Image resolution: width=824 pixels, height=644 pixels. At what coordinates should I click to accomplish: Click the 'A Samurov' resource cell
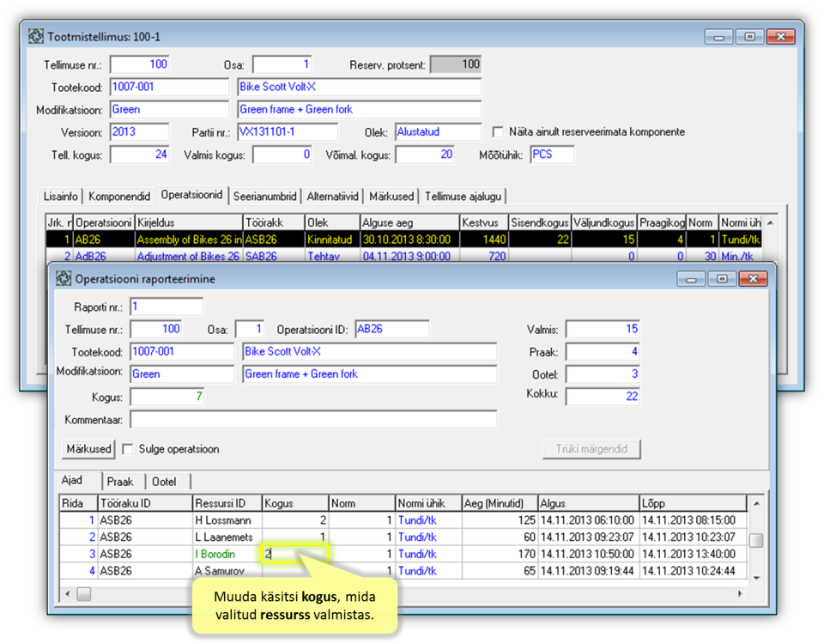coord(227,571)
